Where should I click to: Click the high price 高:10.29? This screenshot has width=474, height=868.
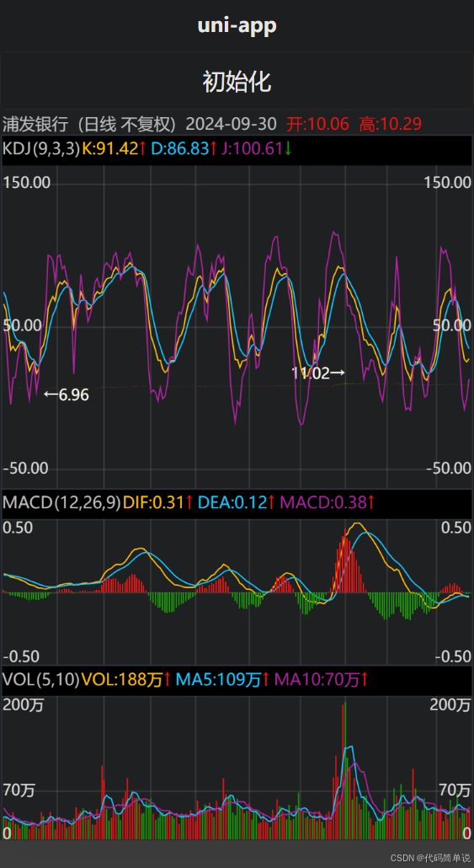391,124
